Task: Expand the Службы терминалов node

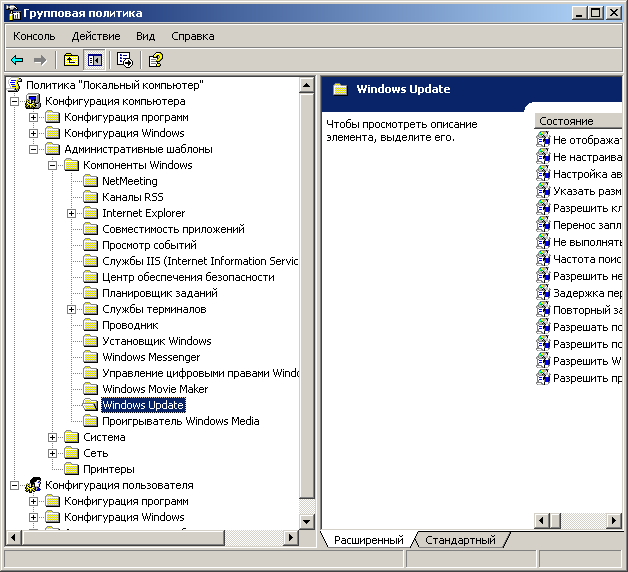Action: tap(72, 309)
